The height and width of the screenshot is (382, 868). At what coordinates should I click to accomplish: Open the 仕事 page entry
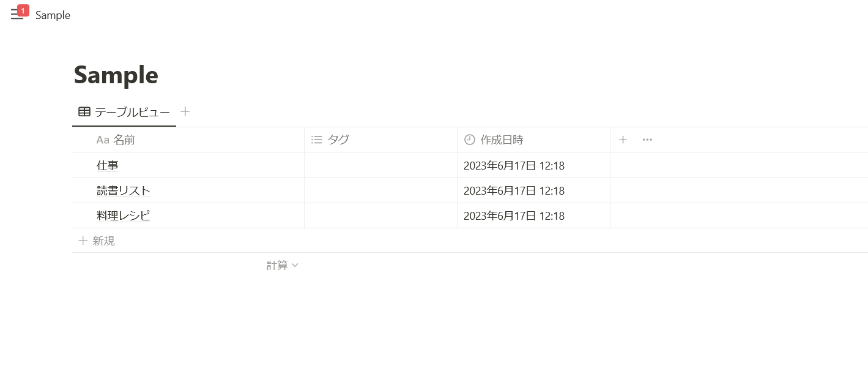pos(108,165)
